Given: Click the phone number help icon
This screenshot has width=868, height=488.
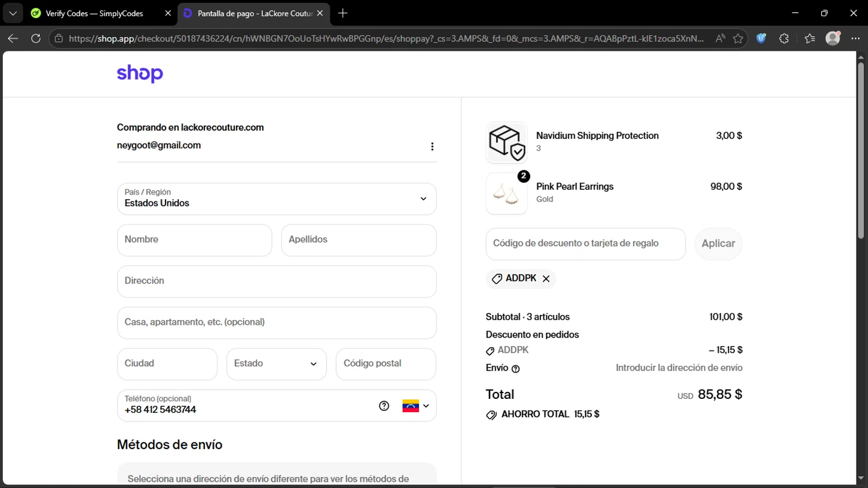Looking at the screenshot, I should click(x=384, y=406).
